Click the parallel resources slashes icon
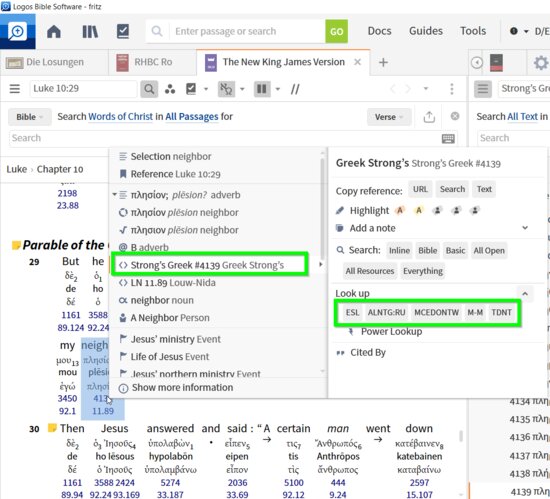Viewport: 550px width, 499px height. pos(295,89)
